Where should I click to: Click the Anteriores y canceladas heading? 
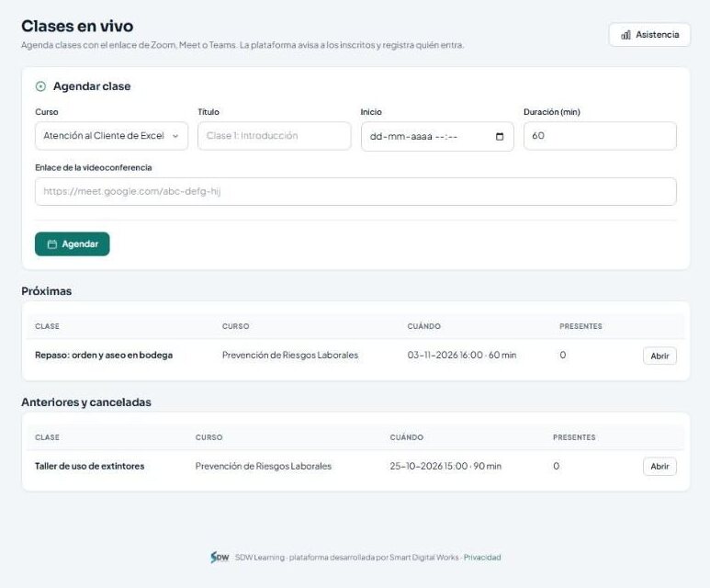click(x=86, y=402)
